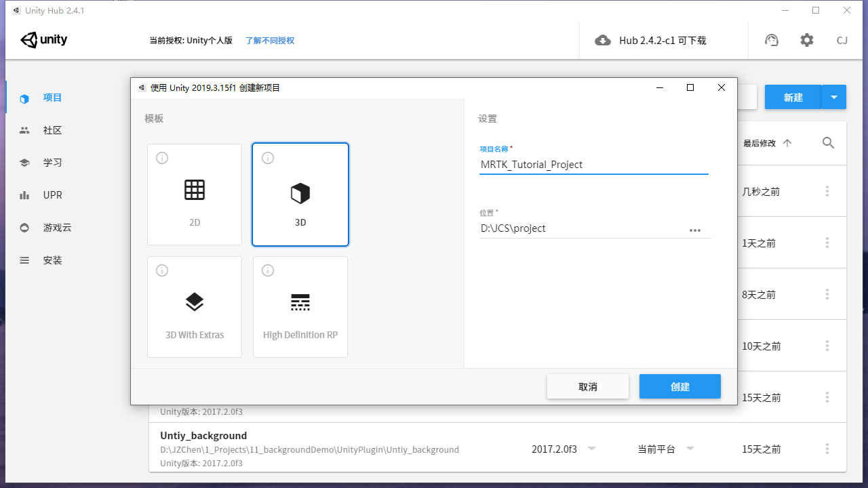
Task: Open the UPR section in the sidebar
Action: pos(52,195)
